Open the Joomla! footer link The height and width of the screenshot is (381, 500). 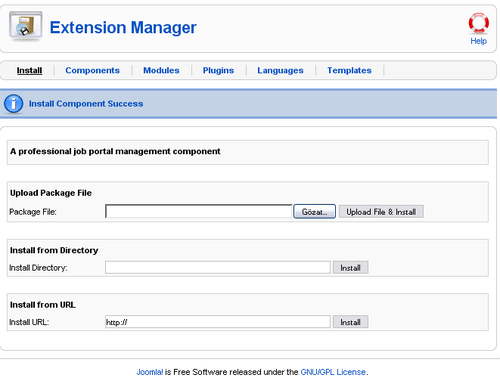tap(150, 372)
